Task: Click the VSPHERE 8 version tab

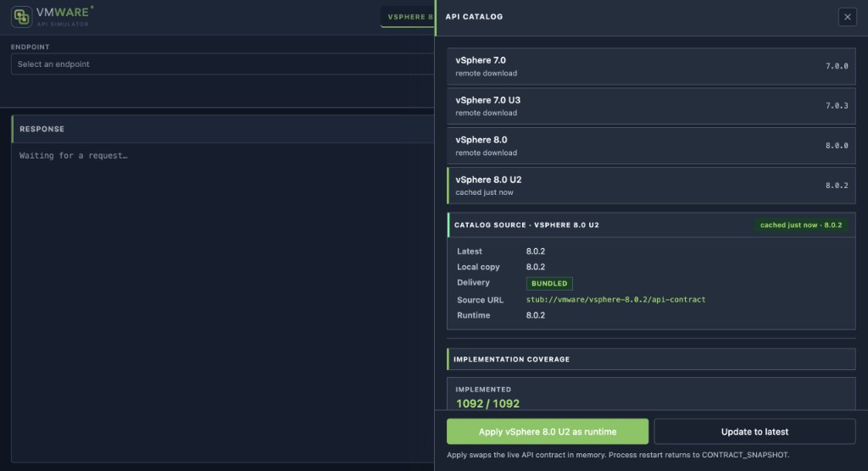Action: click(409, 17)
